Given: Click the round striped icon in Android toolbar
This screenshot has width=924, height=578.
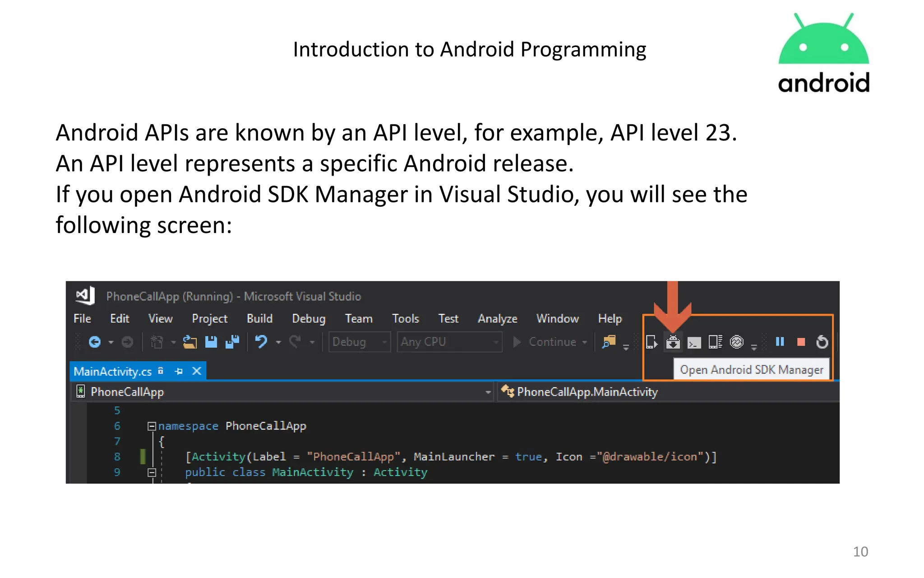Looking at the screenshot, I should 736,342.
